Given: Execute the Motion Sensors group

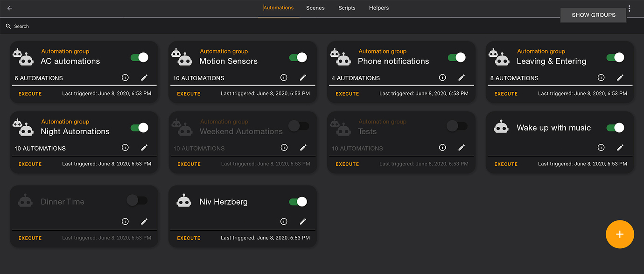Looking at the screenshot, I should coord(189,94).
